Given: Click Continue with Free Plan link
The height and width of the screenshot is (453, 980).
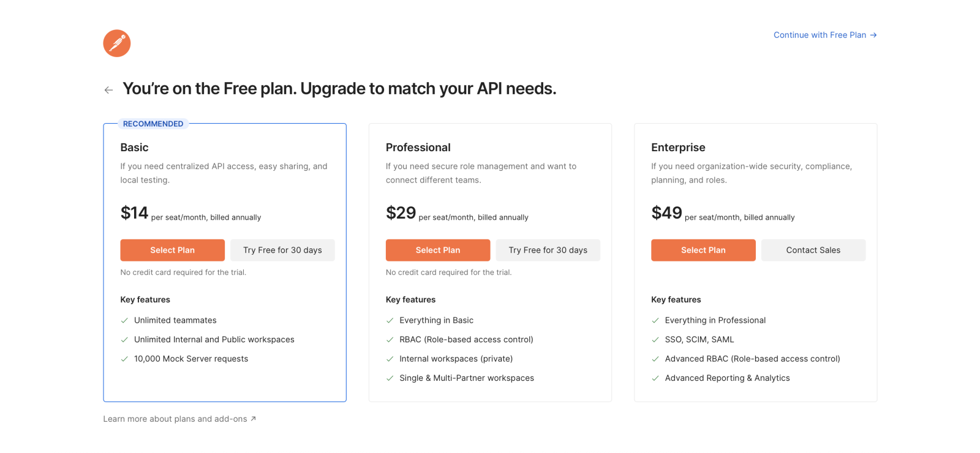Looking at the screenshot, I should 820,35.
